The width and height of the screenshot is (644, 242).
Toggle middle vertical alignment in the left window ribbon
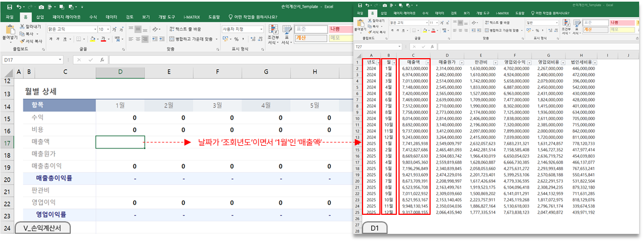click(x=137, y=29)
